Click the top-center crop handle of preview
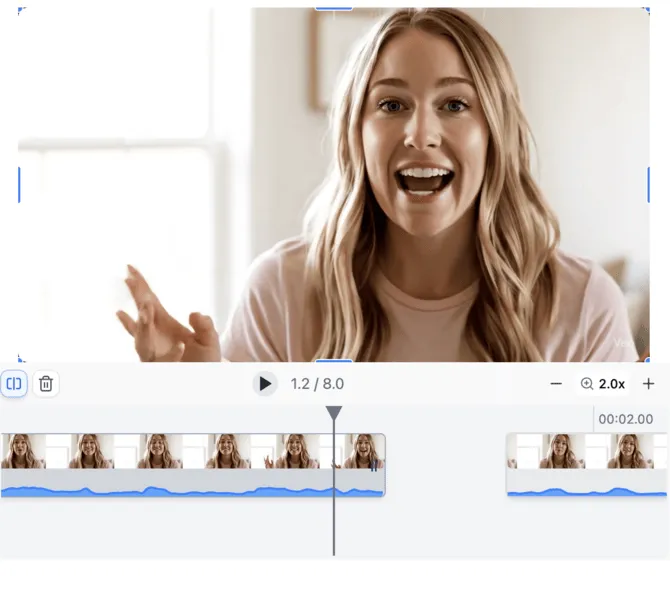Image resolution: width=670 pixels, height=593 pixels. click(334, 9)
